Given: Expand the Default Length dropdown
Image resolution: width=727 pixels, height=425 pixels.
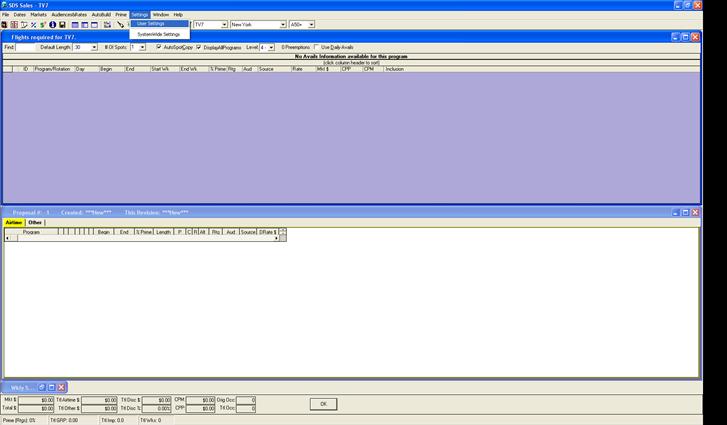Looking at the screenshot, I should [94, 47].
